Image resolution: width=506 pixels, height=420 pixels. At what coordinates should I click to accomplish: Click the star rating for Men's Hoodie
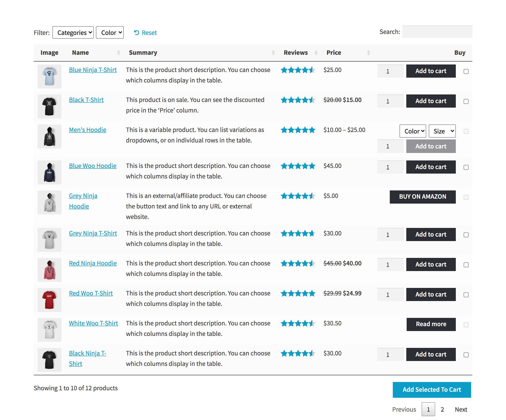click(298, 130)
